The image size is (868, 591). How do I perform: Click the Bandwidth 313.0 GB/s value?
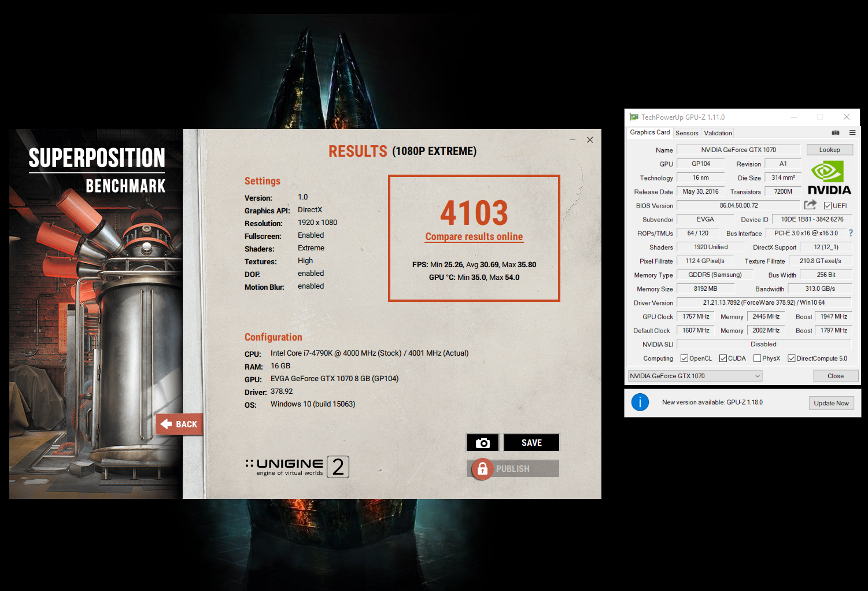[820, 289]
